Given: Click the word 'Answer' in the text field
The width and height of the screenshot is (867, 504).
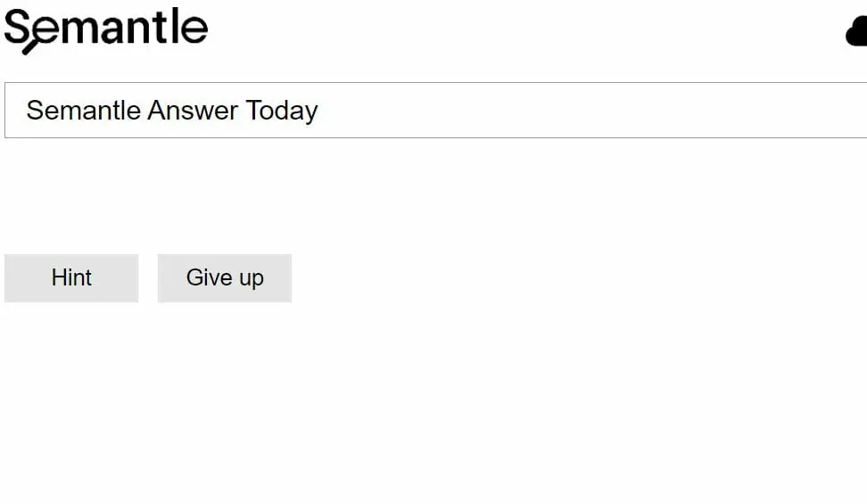Looking at the screenshot, I should (x=193, y=110).
